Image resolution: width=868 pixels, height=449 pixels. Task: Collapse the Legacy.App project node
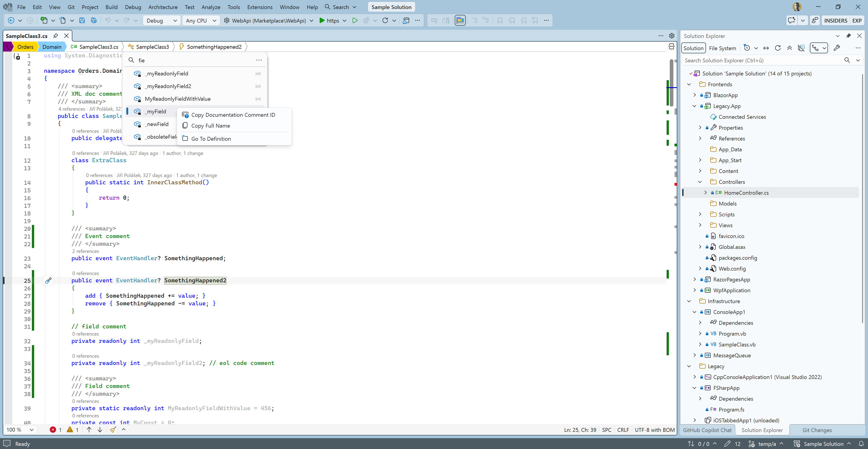(x=694, y=106)
